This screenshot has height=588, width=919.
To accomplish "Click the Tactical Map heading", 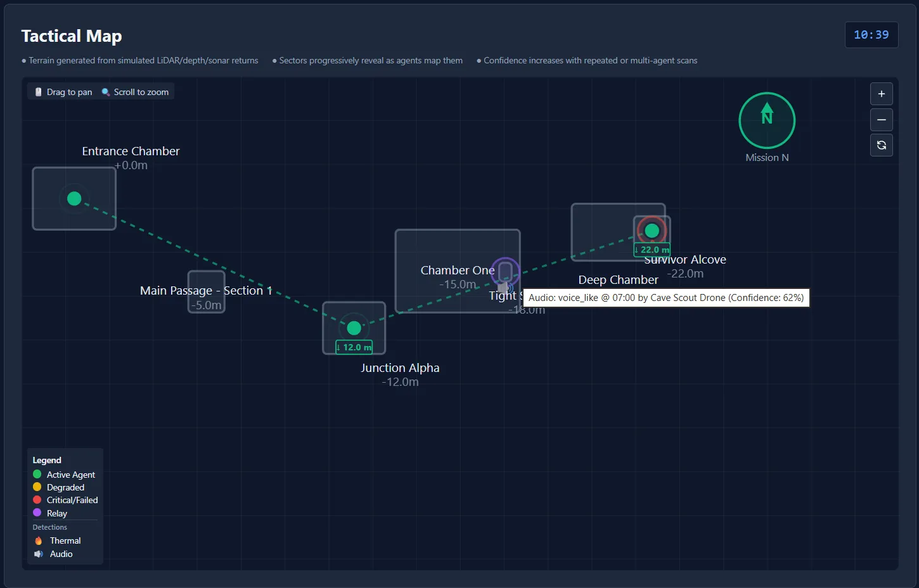I will (72, 36).
